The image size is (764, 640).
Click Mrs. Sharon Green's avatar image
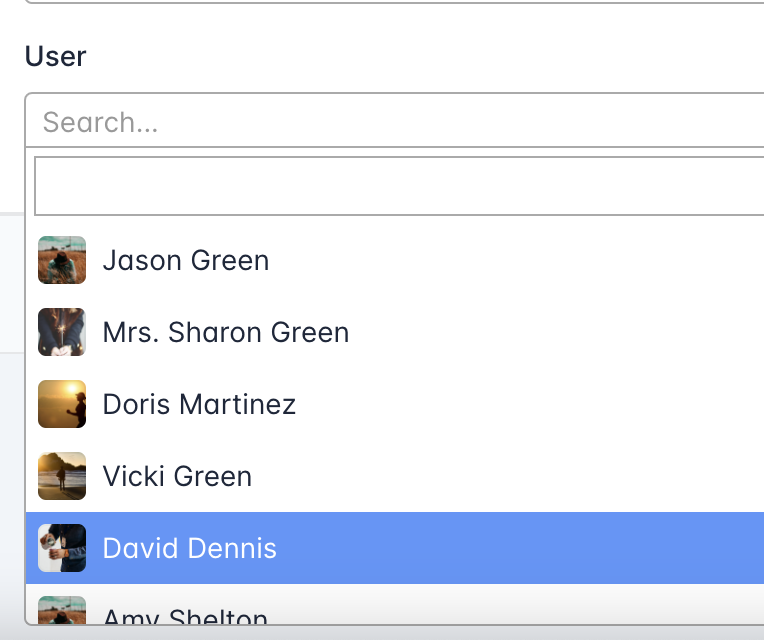tap(62, 332)
